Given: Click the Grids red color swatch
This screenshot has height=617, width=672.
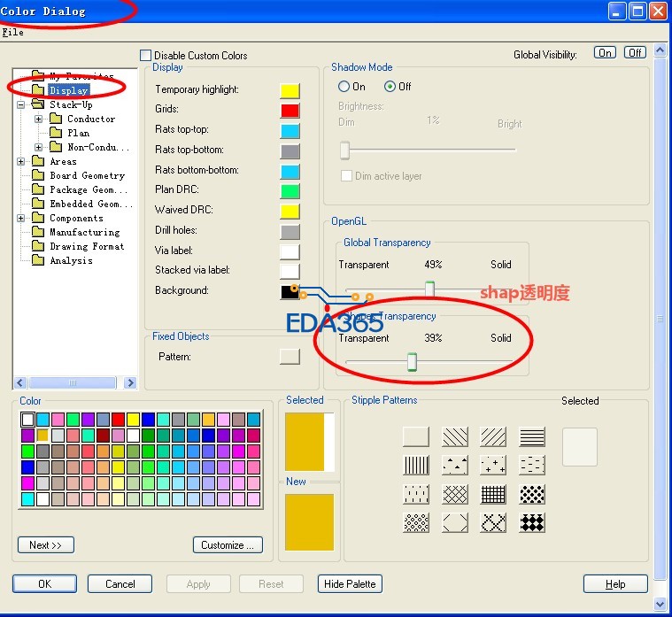Looking at the screenshot, I should pyautogui.click(x=290, y=111).
